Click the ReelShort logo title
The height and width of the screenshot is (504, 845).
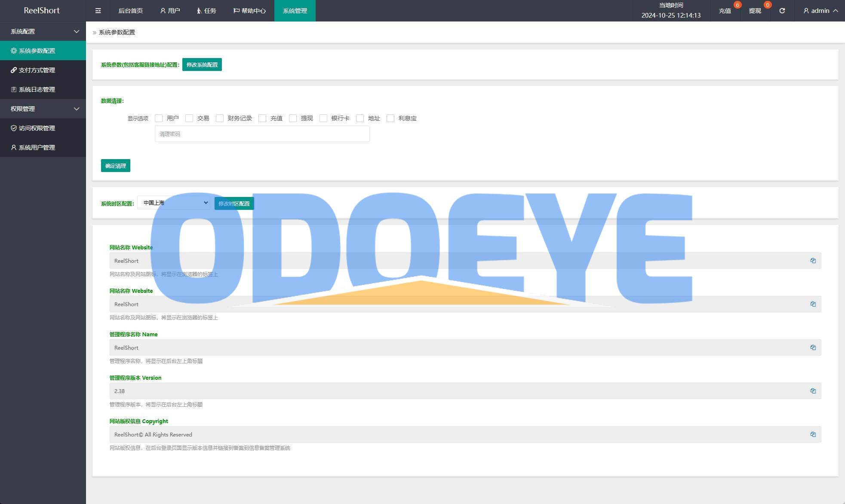[x=42, y=10]
